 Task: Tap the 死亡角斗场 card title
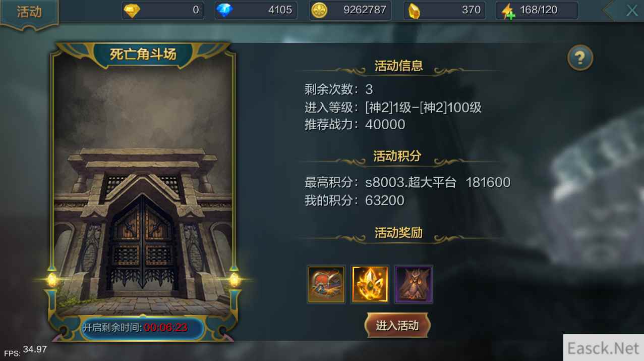pos(143,54)
